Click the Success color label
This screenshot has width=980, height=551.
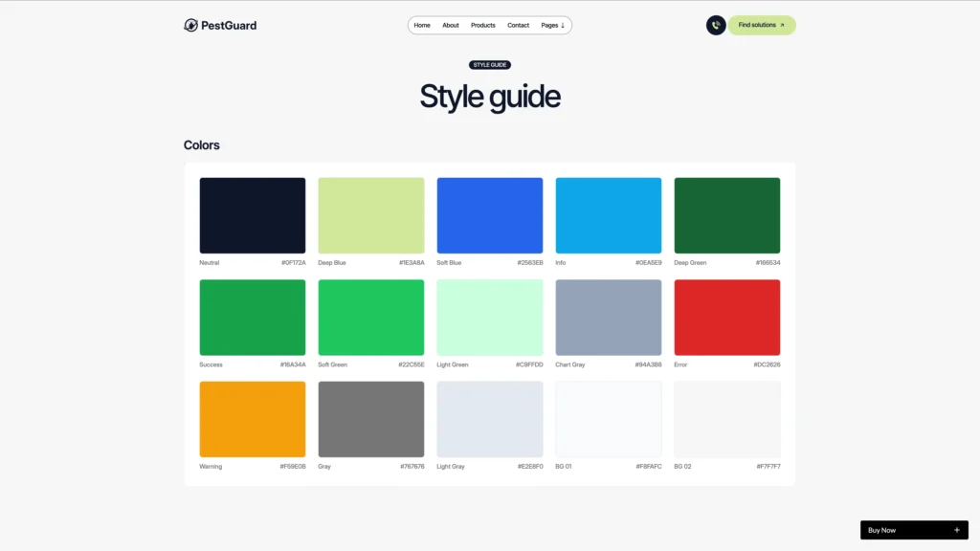point(211,364)
